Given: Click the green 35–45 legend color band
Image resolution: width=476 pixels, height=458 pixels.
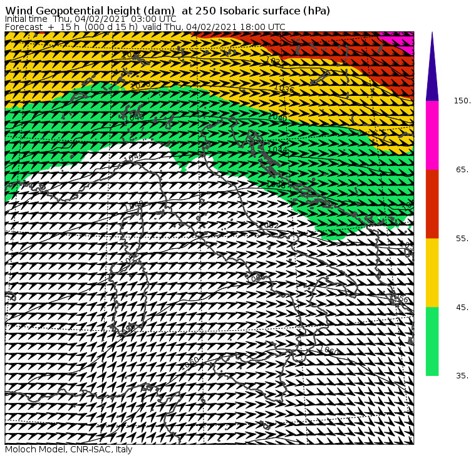Looking at the screenshot, I should click(x=432, y=341).
